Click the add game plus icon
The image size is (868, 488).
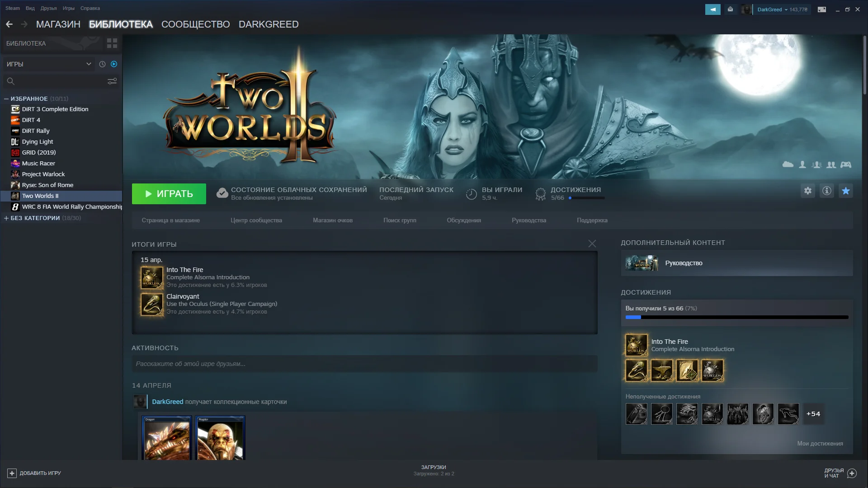12,473
